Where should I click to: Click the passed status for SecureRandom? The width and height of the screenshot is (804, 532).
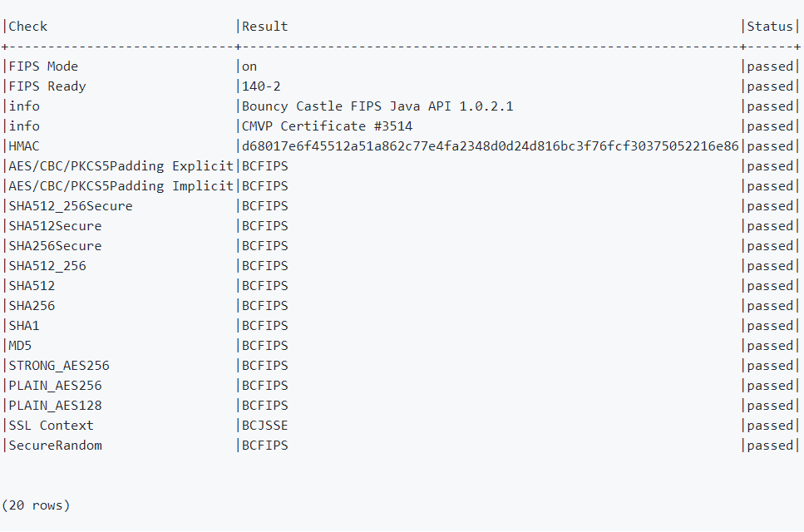tap(770, 446)
